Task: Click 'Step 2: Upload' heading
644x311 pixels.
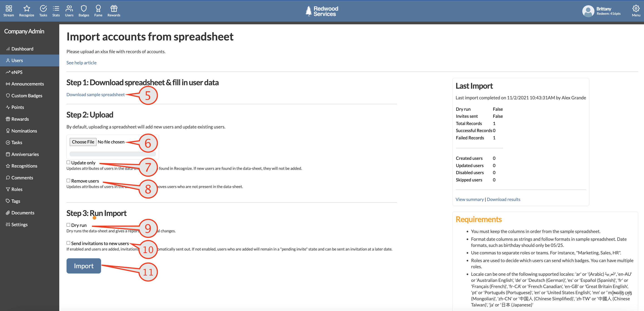Action: [90, 115]
